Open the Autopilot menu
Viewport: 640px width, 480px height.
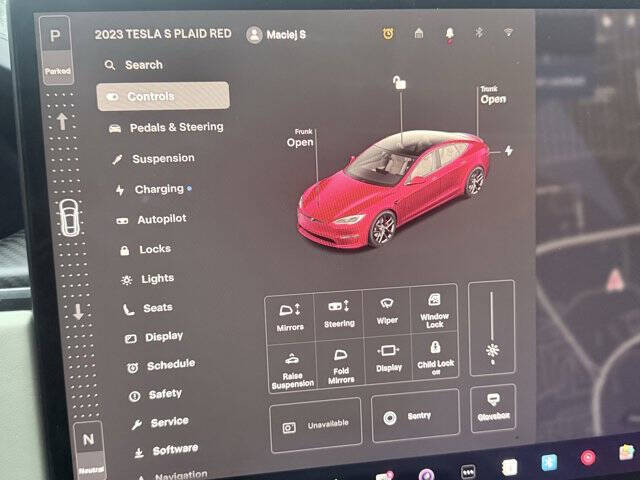click(x=151, y=219)
